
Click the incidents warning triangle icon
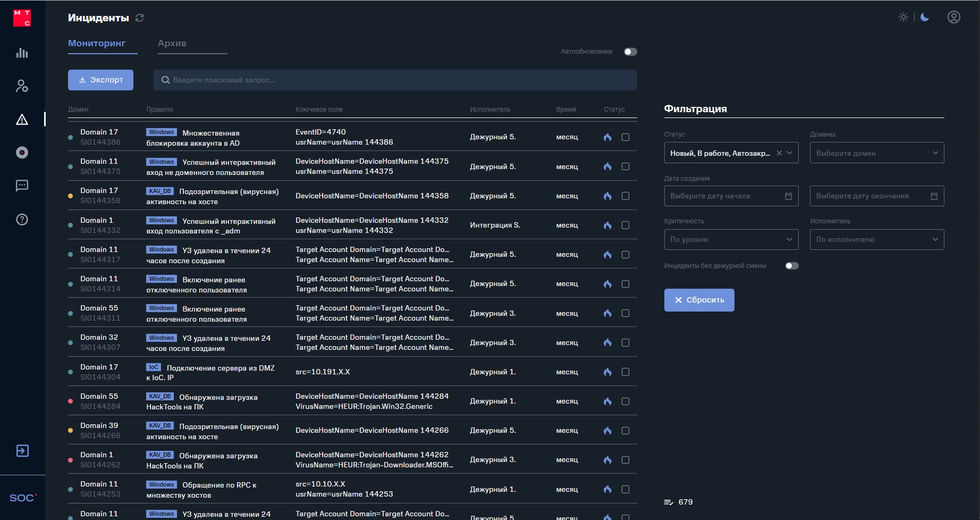[22, 120]
